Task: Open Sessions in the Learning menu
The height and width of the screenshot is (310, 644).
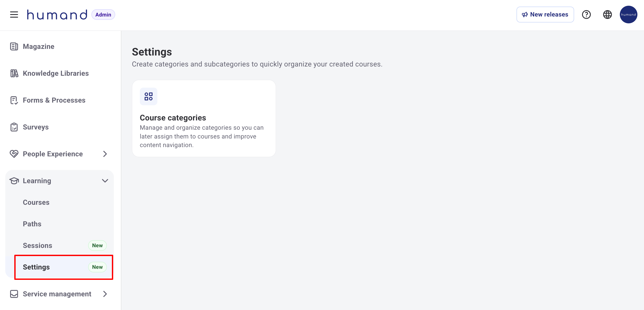Action: 38,245
